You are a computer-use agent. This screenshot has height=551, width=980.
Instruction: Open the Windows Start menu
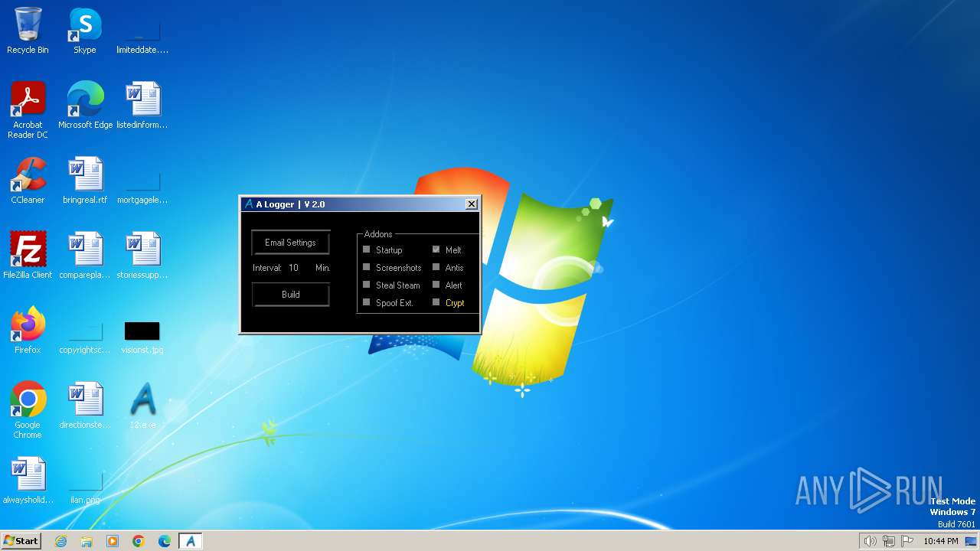[x=21, y=541]
